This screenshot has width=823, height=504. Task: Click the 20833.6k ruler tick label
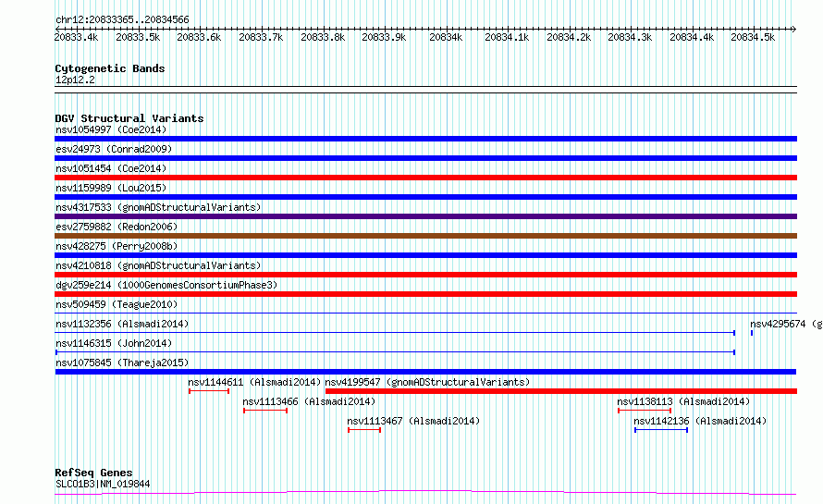(199, 37)
